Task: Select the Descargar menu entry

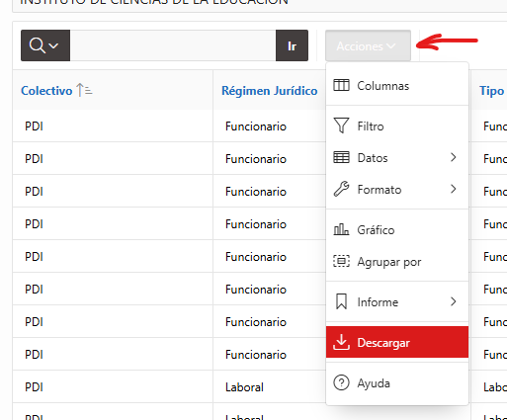Action: point(397,342)
